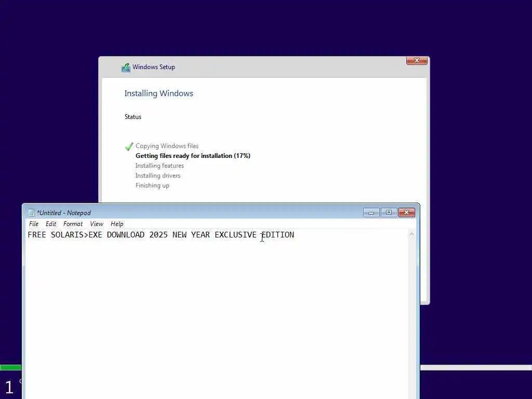
Task: Close the Windows Setup dialog
Action: tap(417, 60)
